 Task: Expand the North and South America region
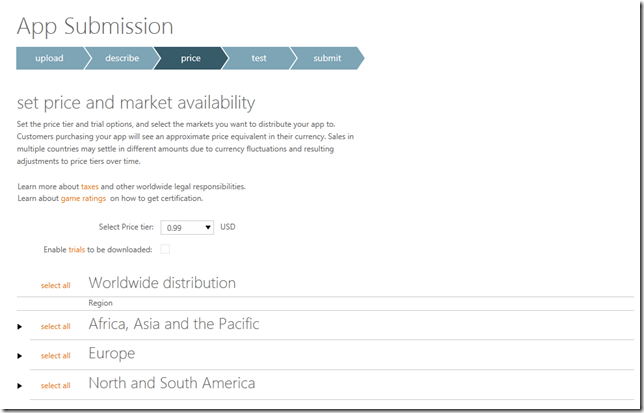[19, 386]
